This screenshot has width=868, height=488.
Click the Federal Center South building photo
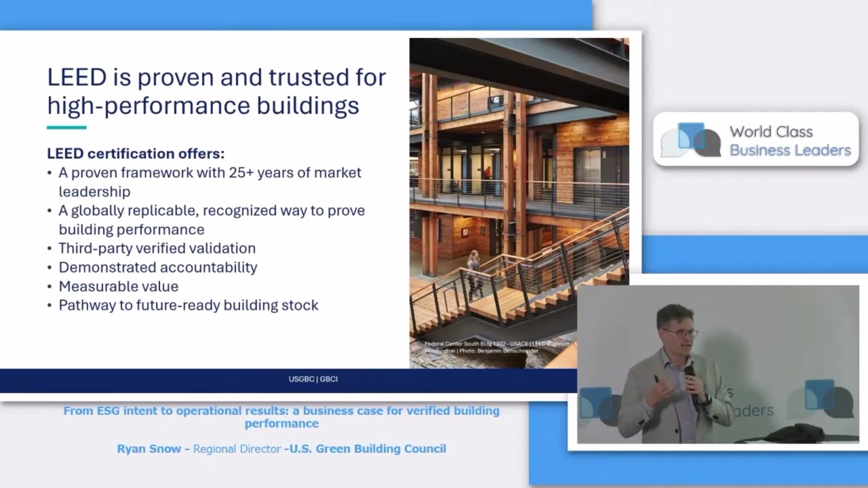(x=519, y=203)
